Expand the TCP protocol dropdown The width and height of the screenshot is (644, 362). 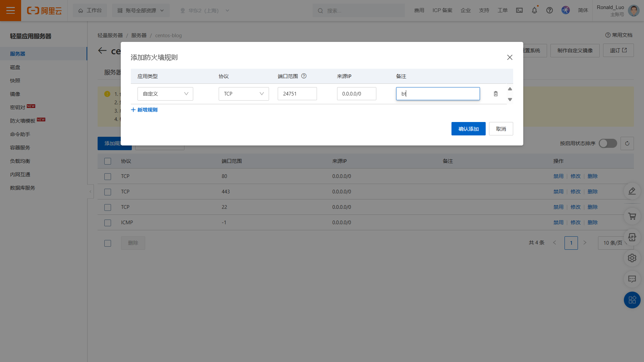tap(244, 94)
